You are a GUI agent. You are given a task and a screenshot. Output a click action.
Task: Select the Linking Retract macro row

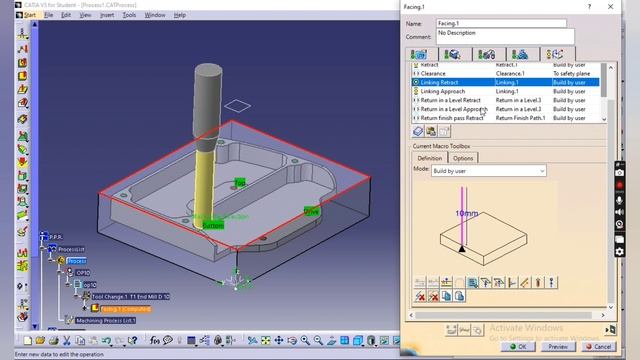(x=505, y=82)
